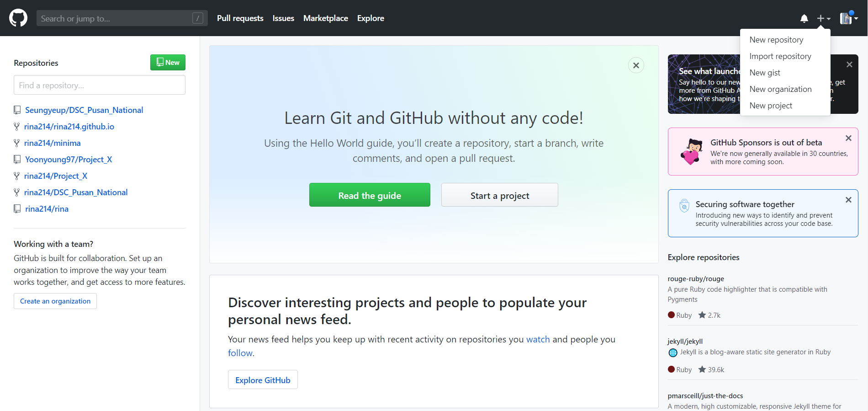Dismiss the Securing software together notice

coord(848,200)
